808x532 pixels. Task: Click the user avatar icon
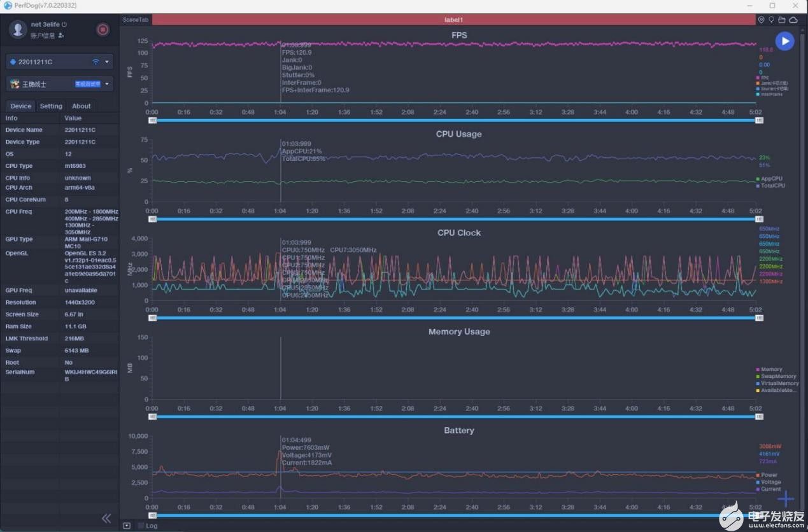pyautogui.click(x=18, y=29)
